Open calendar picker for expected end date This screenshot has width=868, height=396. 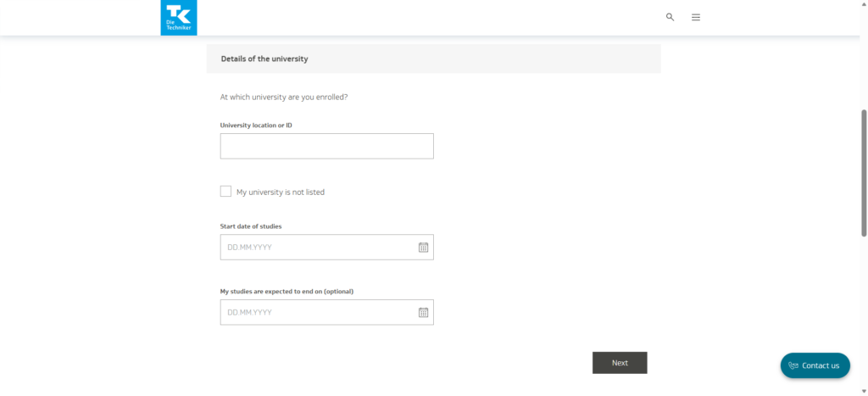click(423, 313)
